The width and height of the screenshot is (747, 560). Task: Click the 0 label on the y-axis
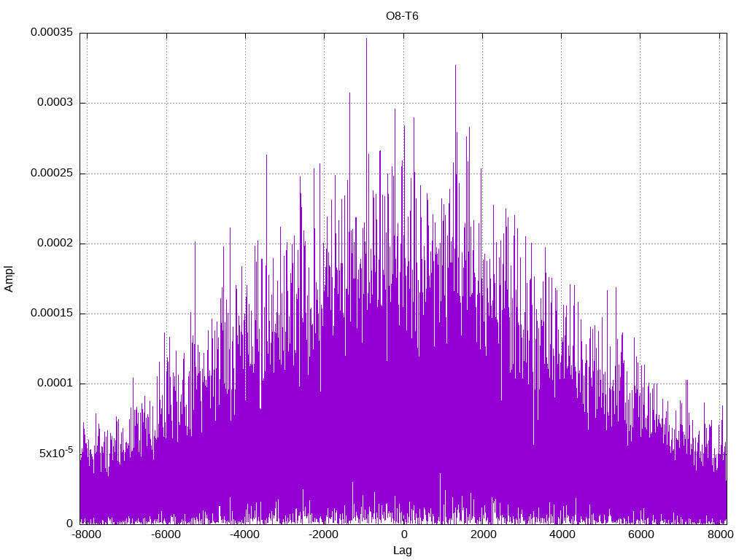pyautogui.click(x=69, y=524)
